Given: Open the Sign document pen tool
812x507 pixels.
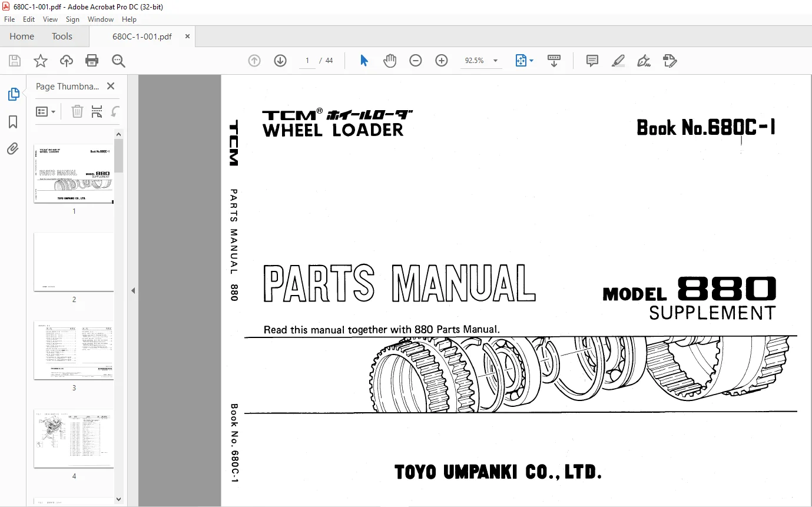Looking at the screenshot, I should pyautogui.click(x=644, y=61).
